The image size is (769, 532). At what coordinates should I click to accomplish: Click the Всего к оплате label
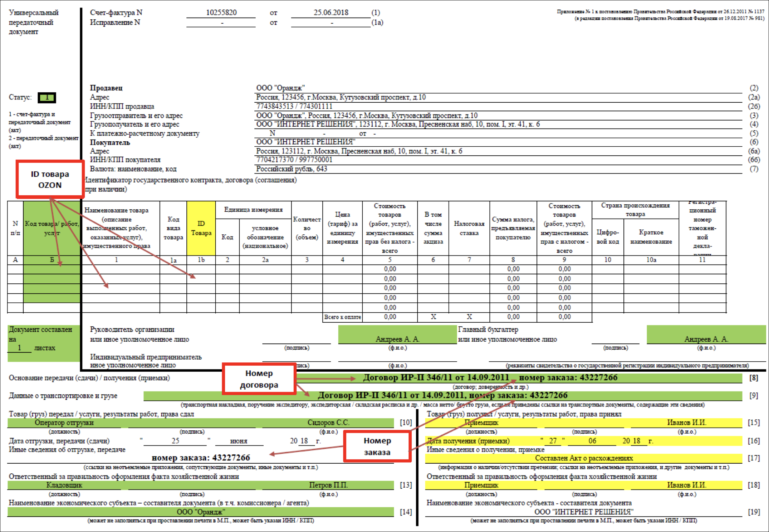point(342,317)
